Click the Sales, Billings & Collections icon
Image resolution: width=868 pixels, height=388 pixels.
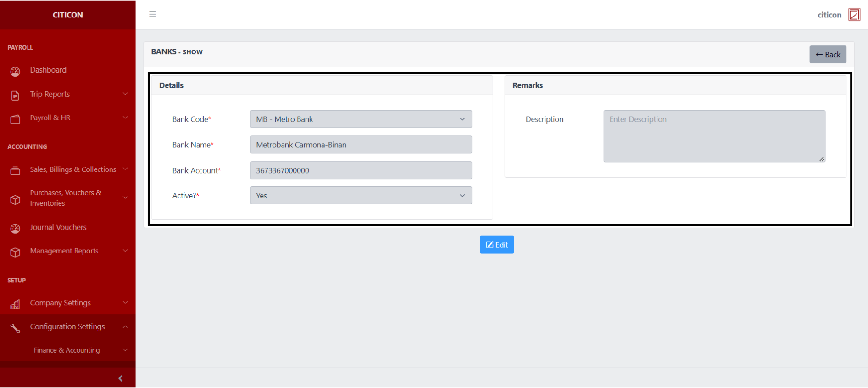[15, 170]
